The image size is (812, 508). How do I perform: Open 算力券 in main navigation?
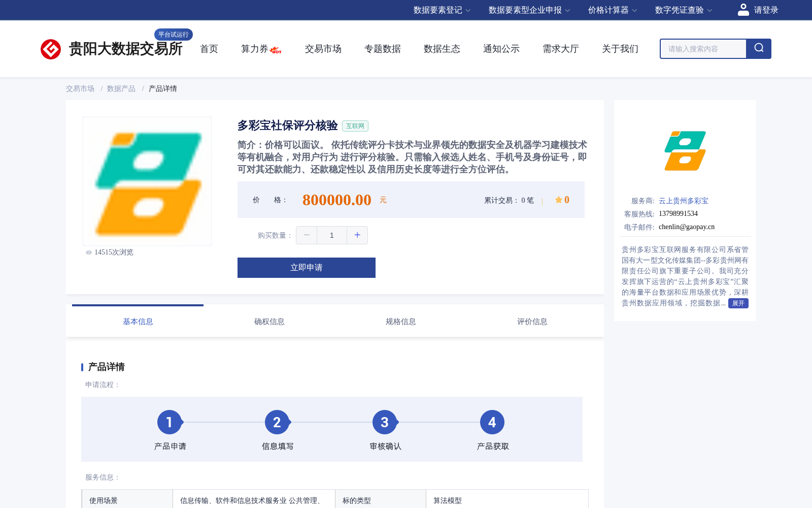[x=254, y=49]
